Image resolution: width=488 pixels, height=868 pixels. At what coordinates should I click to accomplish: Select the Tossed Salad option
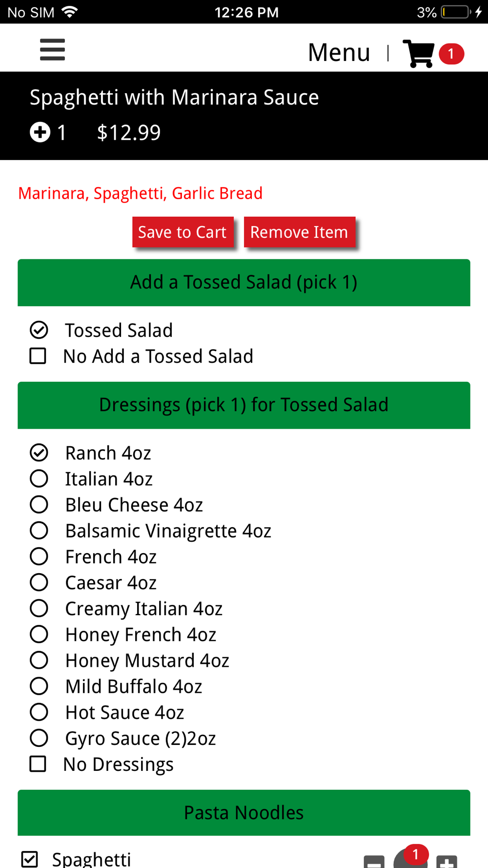39,331
